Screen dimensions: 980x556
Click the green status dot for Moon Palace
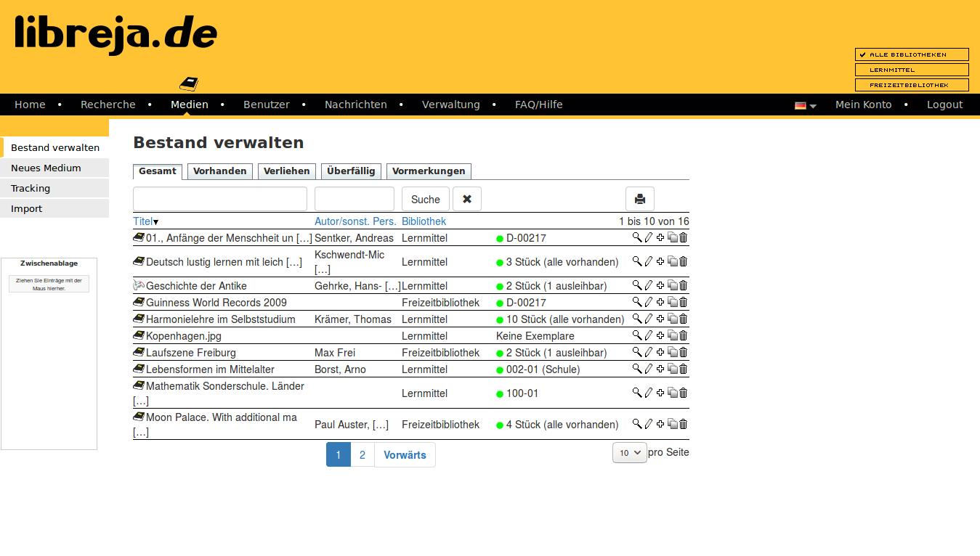point(500,425)
